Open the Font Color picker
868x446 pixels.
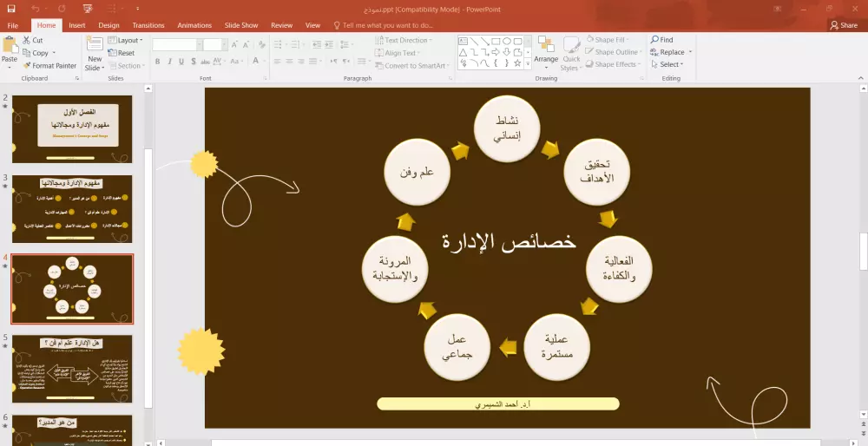[256, 61]
